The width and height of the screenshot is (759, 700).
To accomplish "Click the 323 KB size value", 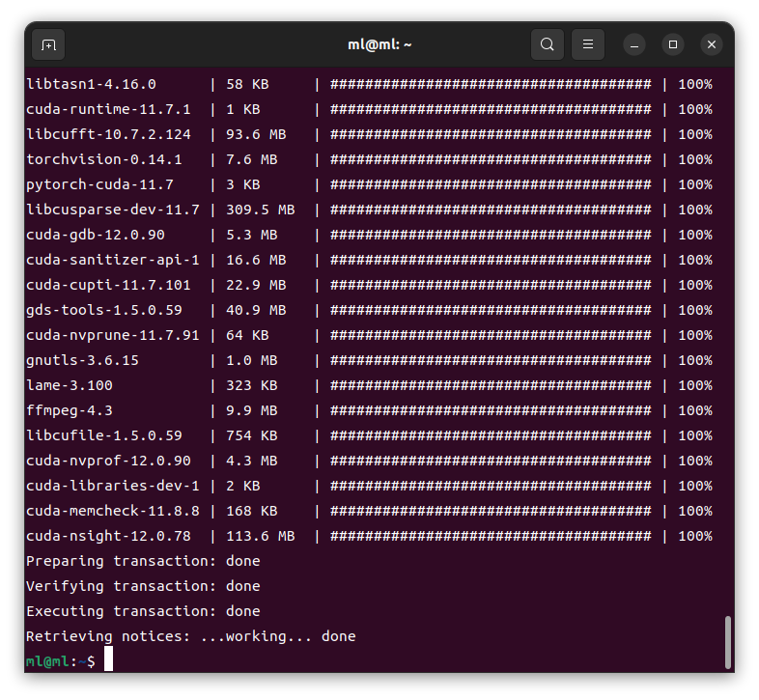I will pos(252,386).
